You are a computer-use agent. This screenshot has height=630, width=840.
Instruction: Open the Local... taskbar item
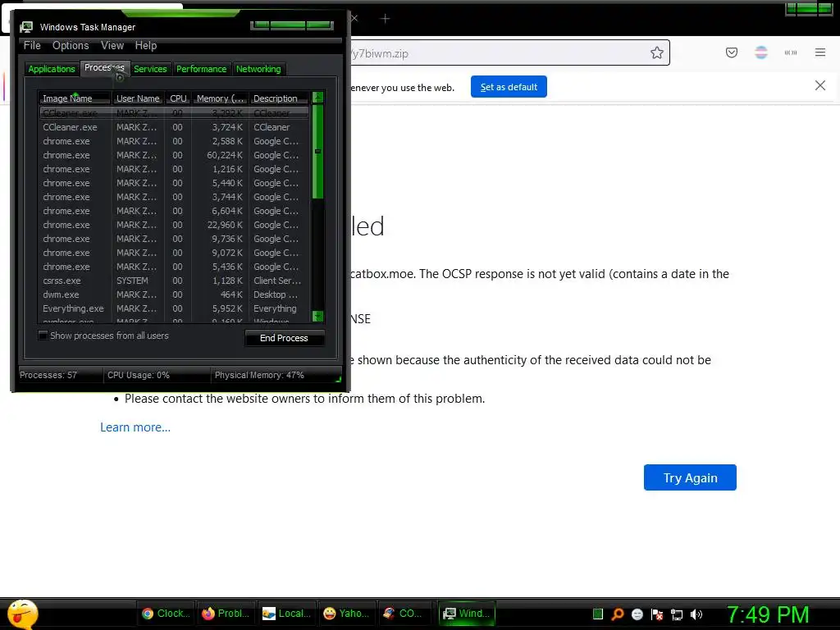point(286,614)
